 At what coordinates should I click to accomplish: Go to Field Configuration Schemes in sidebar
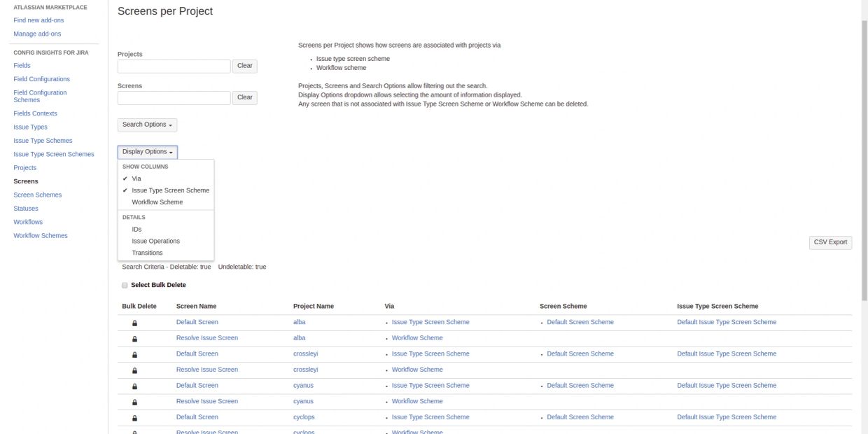tap(40, 96)
